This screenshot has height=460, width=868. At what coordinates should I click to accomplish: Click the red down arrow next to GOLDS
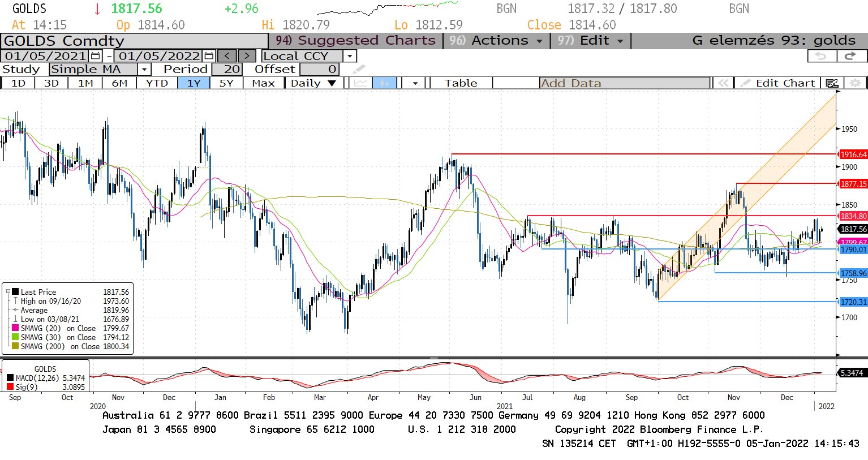97,9
